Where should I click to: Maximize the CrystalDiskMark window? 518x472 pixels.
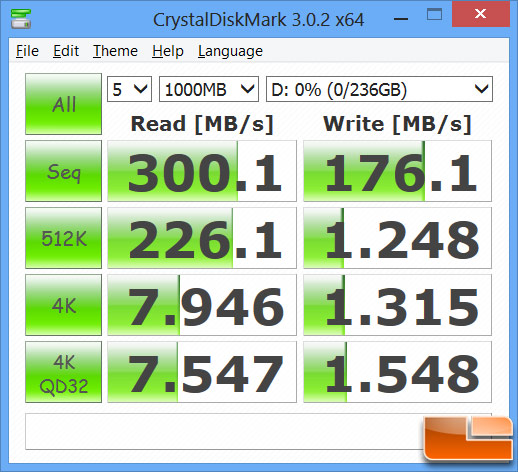click(x=434, y=15)
